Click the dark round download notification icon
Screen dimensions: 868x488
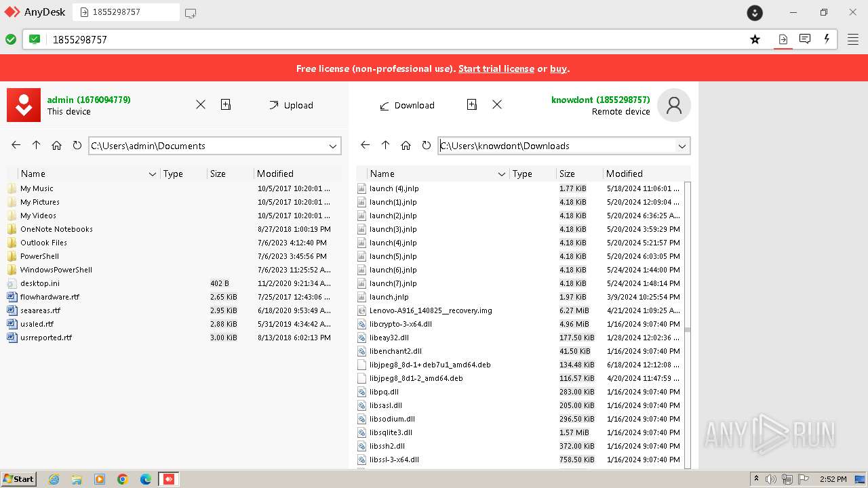[755, 12]
